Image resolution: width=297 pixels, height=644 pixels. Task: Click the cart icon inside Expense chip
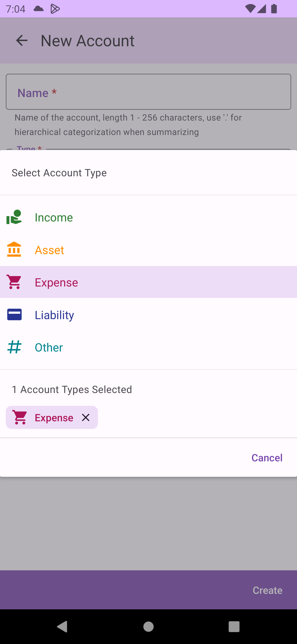click(20, 418)
